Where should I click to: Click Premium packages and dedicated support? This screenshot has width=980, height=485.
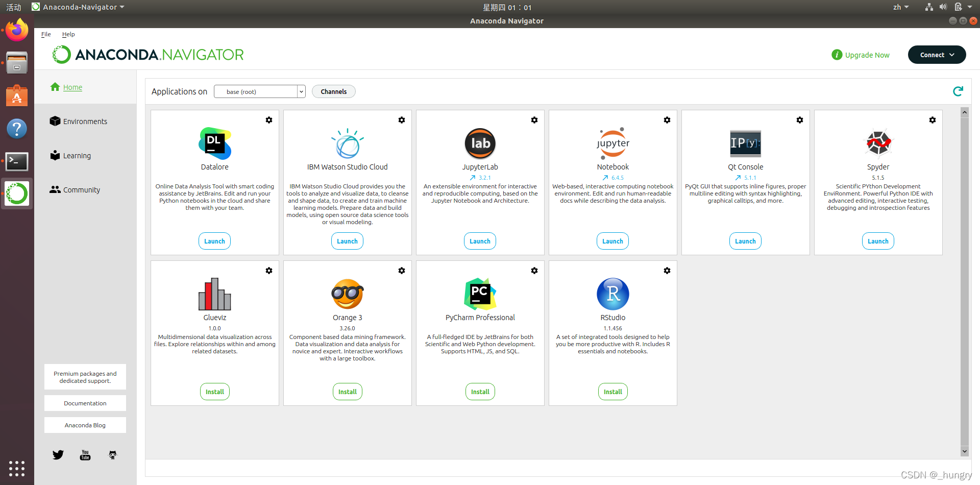85,377
